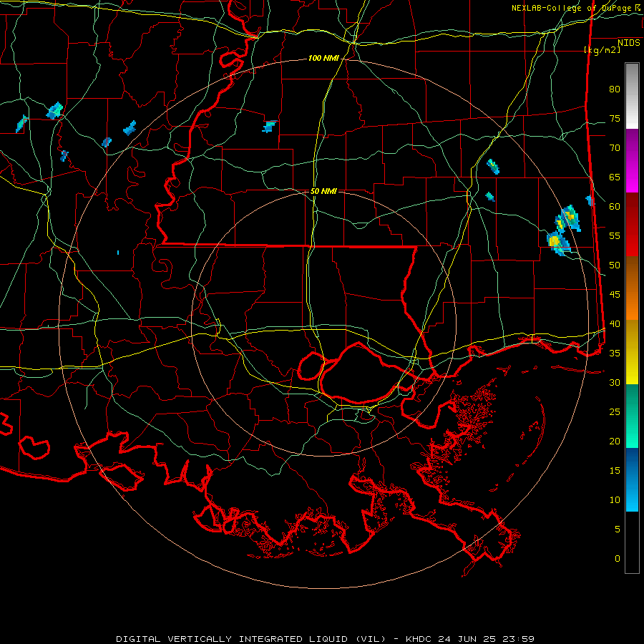Select the orange-brown segment of the VIL scale
The width and height of the screenshot is (644, 644).
pos(632,288)
